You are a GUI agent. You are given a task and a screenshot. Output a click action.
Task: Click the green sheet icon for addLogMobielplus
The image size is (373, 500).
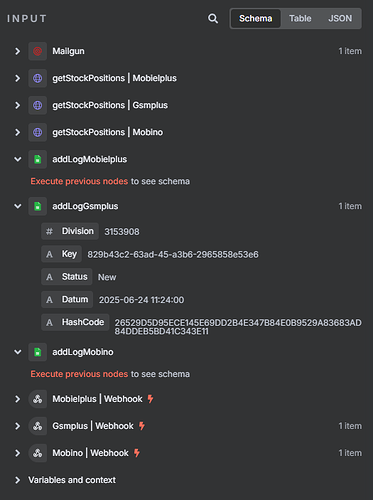pos(38,159)
